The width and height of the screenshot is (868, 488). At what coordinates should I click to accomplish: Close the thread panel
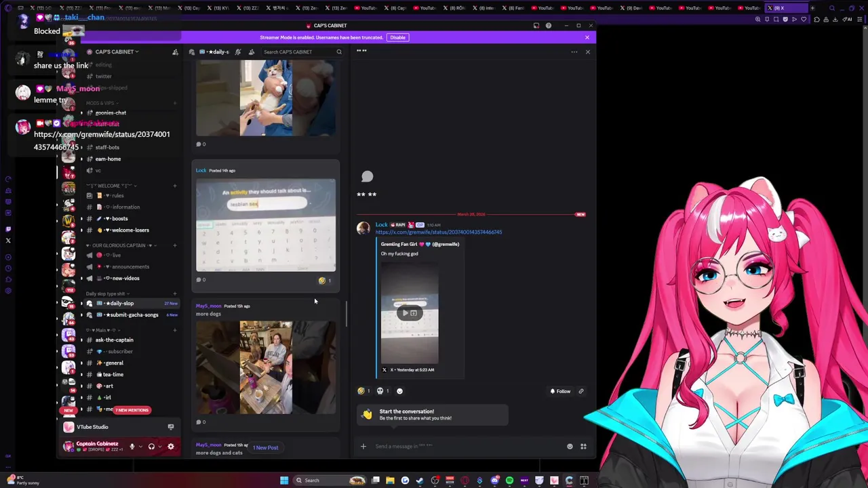coord(587,52)
